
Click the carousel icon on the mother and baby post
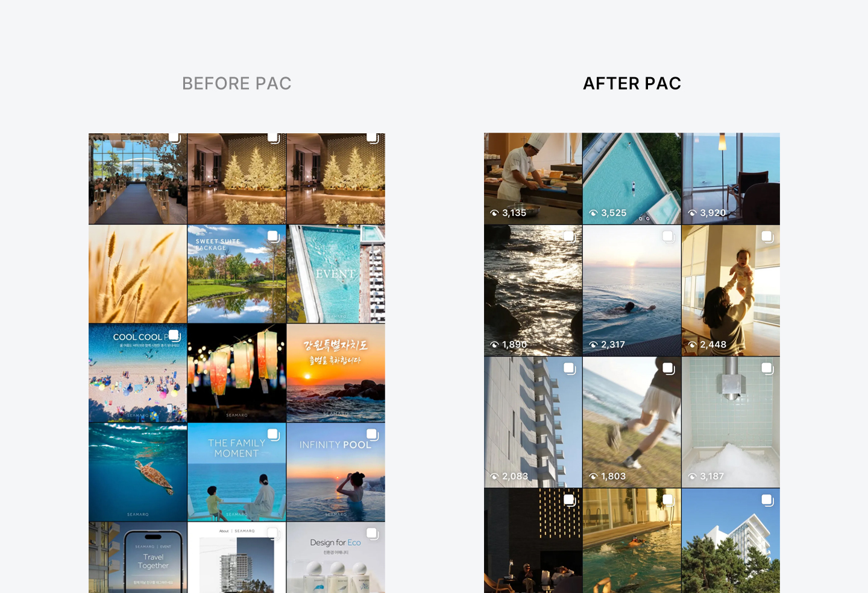(767, 236)
